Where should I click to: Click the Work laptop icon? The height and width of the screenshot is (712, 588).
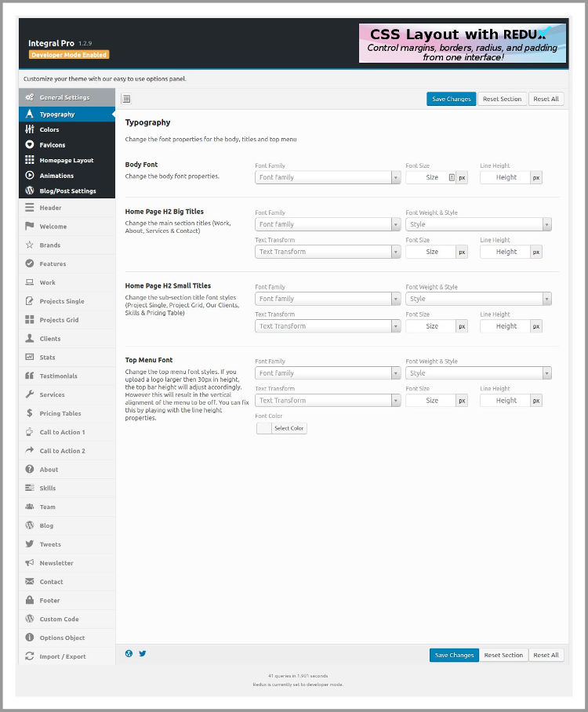pos(30,282)
